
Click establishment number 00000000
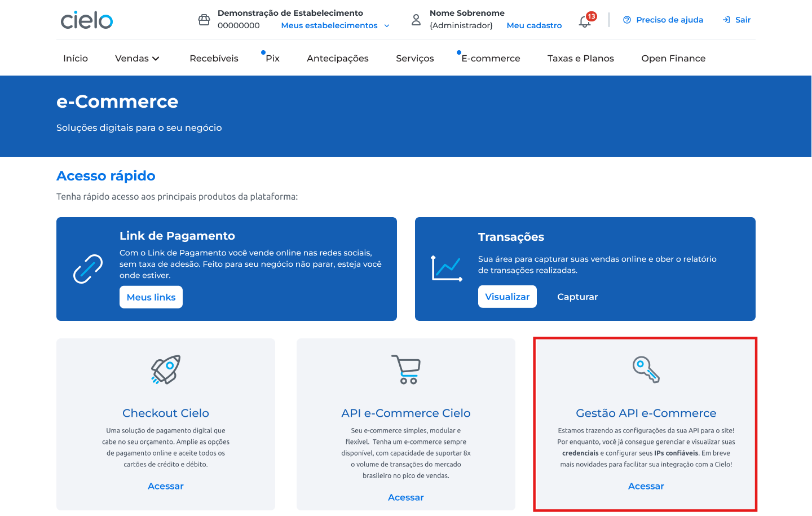pyautogui.click(x=239, y=25)
